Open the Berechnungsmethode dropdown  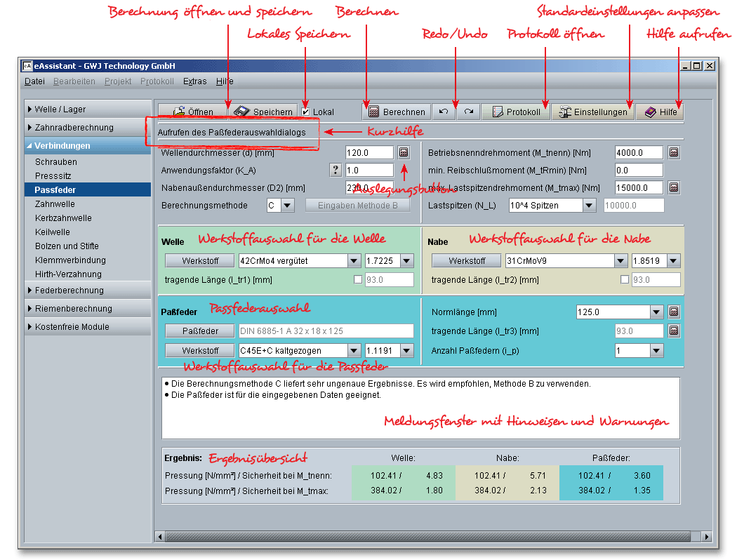coord(288,206)
